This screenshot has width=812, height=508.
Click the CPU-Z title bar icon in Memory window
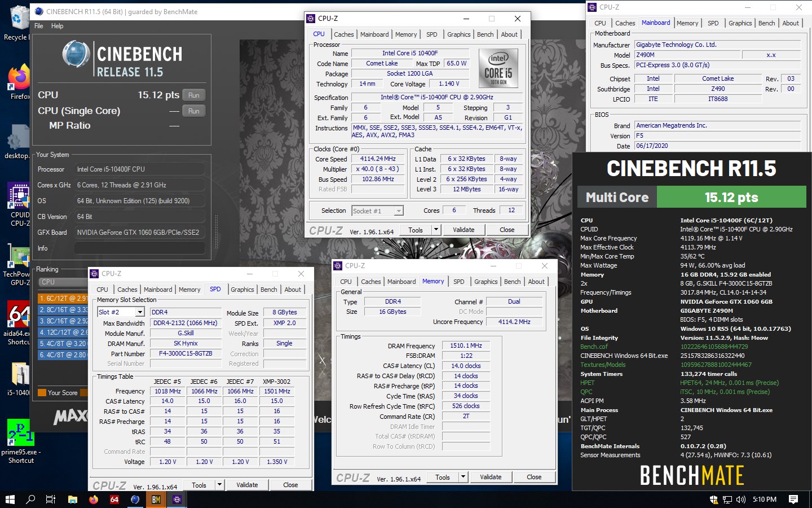click(338, 266)
